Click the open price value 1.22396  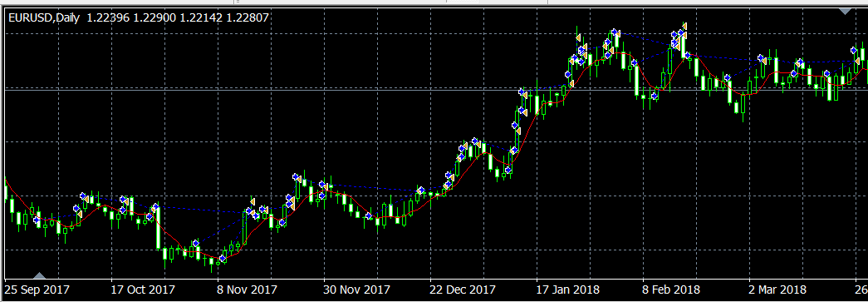pos(108,18)
